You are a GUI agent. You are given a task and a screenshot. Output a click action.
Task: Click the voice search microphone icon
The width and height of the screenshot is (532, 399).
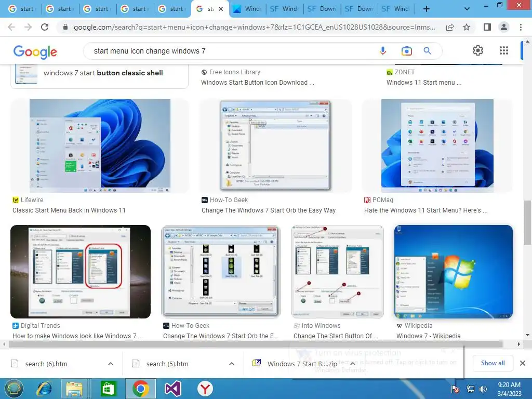(383, 51)
